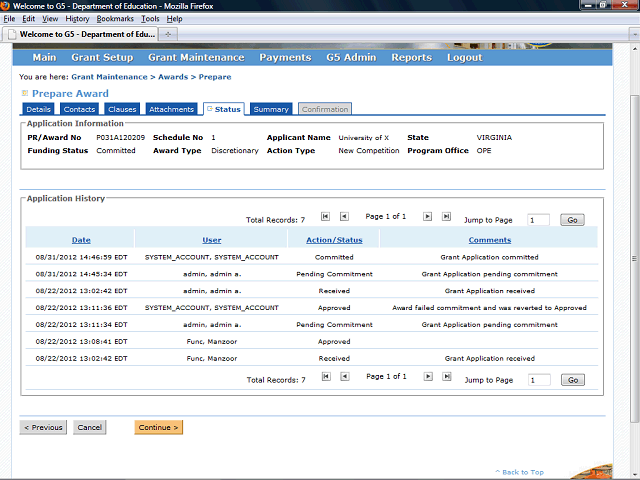Open the Grant Setup navigation menu
This screenshot has height=480, width=640.
103,58
